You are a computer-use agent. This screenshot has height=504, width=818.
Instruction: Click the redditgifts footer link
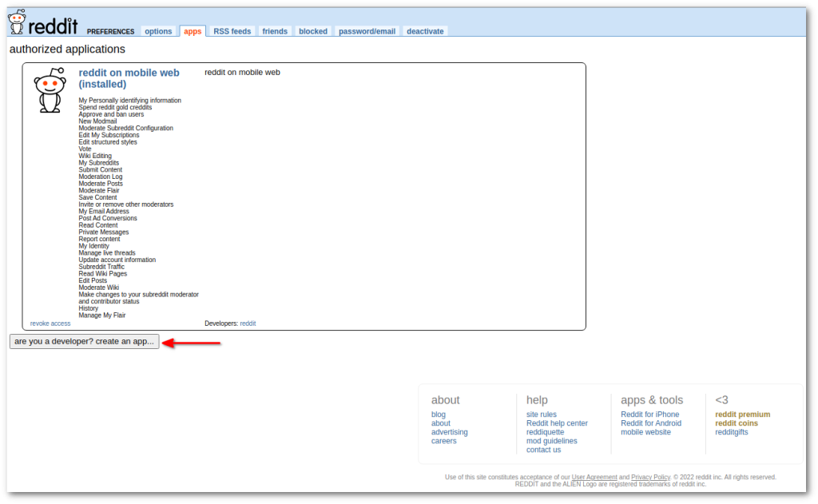click(731, 431)
